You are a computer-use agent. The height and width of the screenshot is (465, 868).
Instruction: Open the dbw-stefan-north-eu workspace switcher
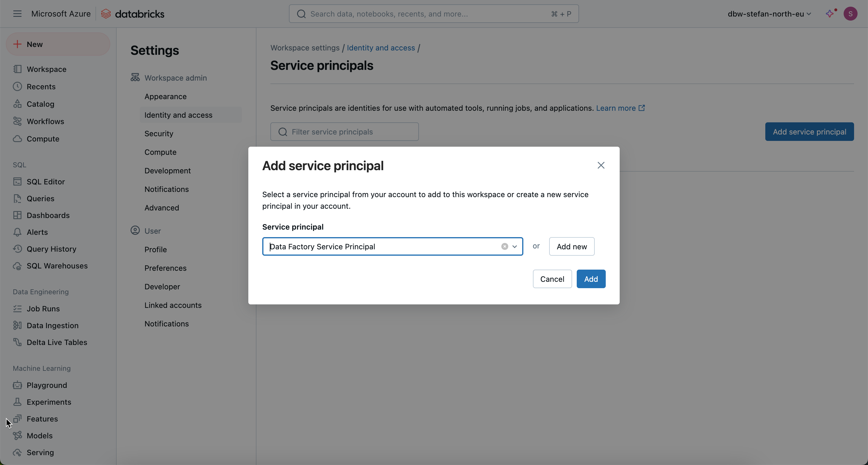(x=769, y=14)
